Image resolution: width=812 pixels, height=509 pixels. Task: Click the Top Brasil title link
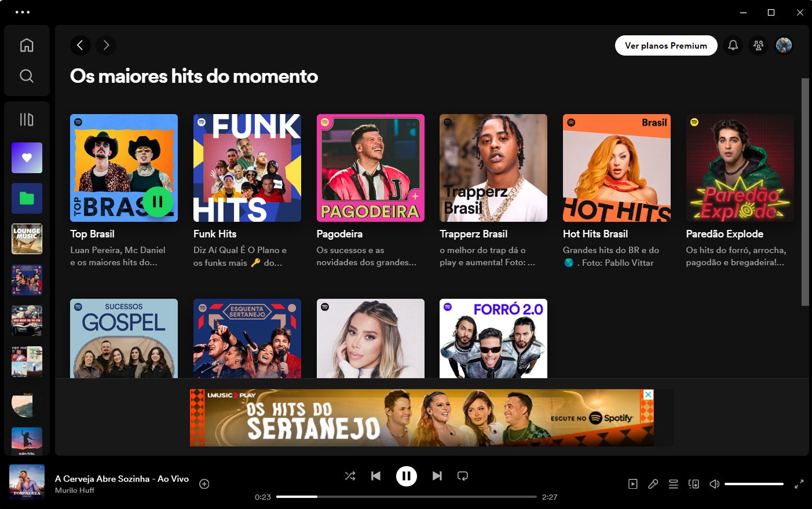[92, 234]
